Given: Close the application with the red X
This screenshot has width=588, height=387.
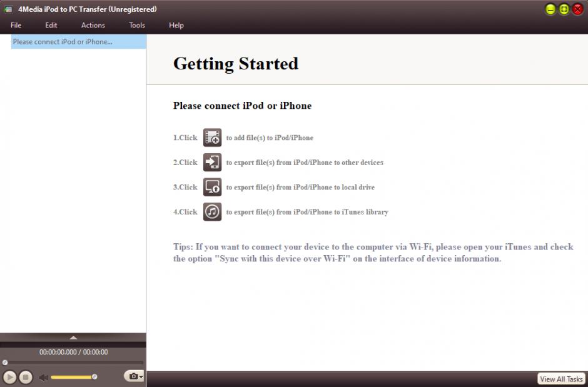Looking at the screenshot, I should coord(577,9).
